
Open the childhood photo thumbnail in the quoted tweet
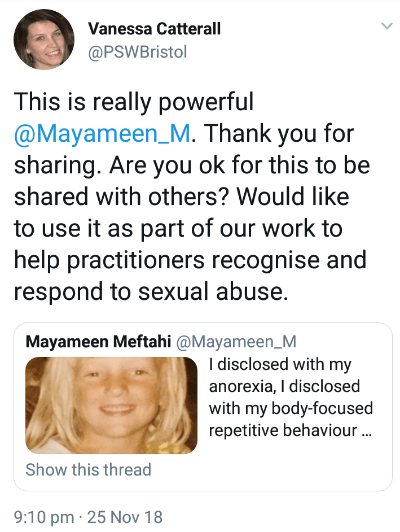click(112, 405)
